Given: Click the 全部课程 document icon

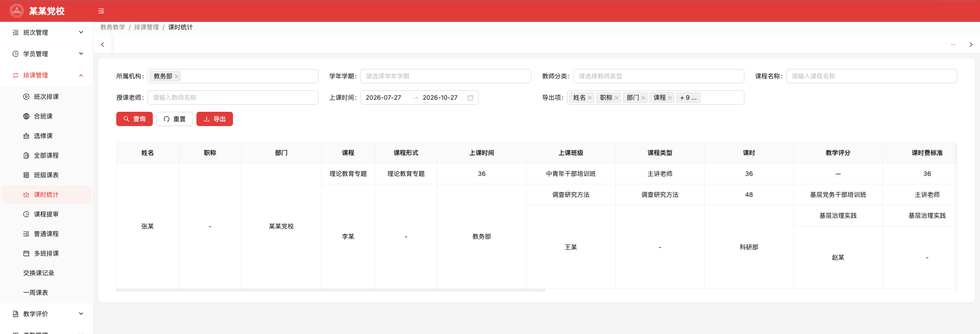Looking at the screenshot, I should 26,155.
